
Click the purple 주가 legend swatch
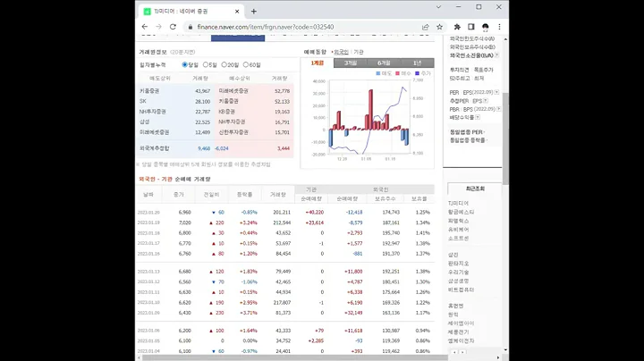pyautogui.click(x=418, y=73)
